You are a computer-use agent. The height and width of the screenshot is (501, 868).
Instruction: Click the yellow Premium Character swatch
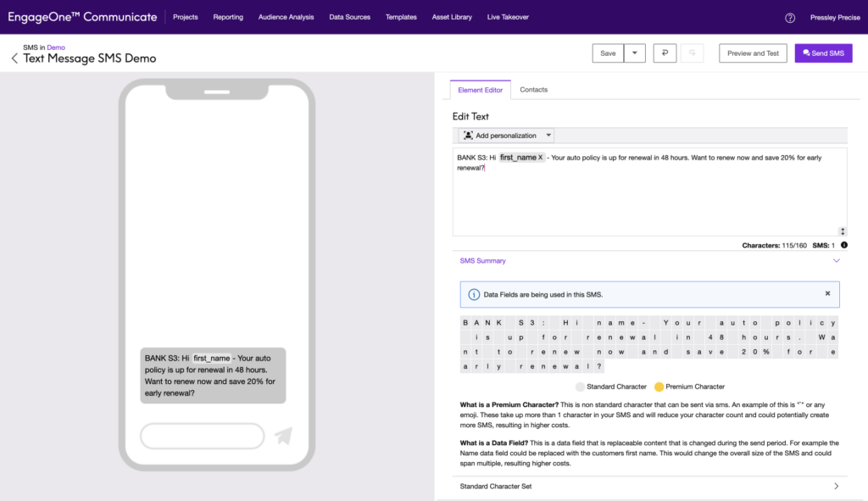click(658, 387)
